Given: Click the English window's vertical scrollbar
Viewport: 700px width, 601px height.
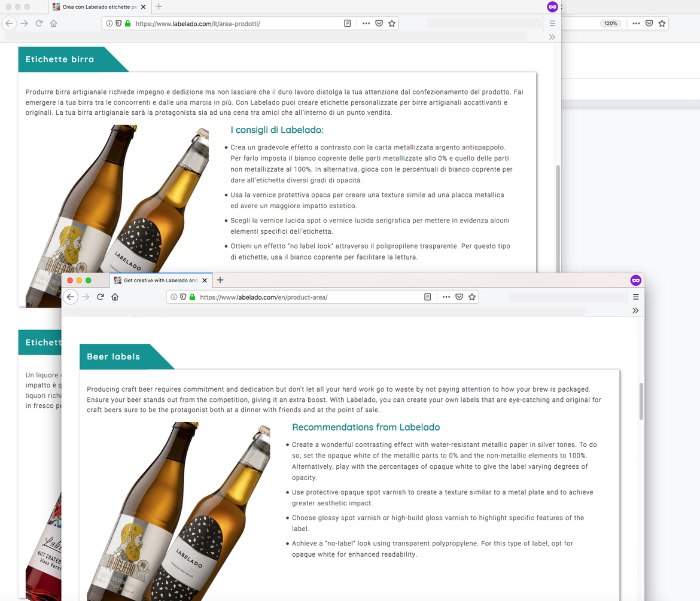Looking at the screenshot, I should coord(642,401).
